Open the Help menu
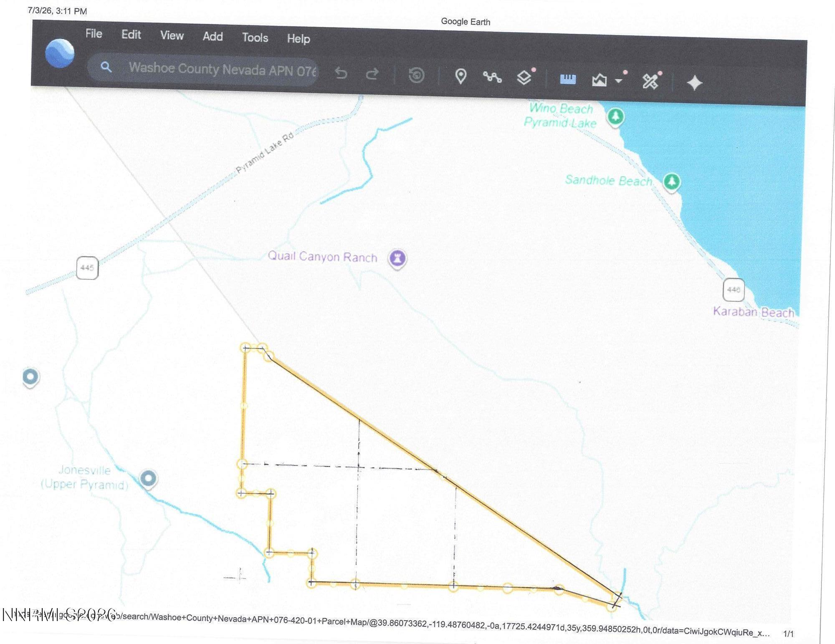The image size is (835, 644). click(x=299, y=39)
